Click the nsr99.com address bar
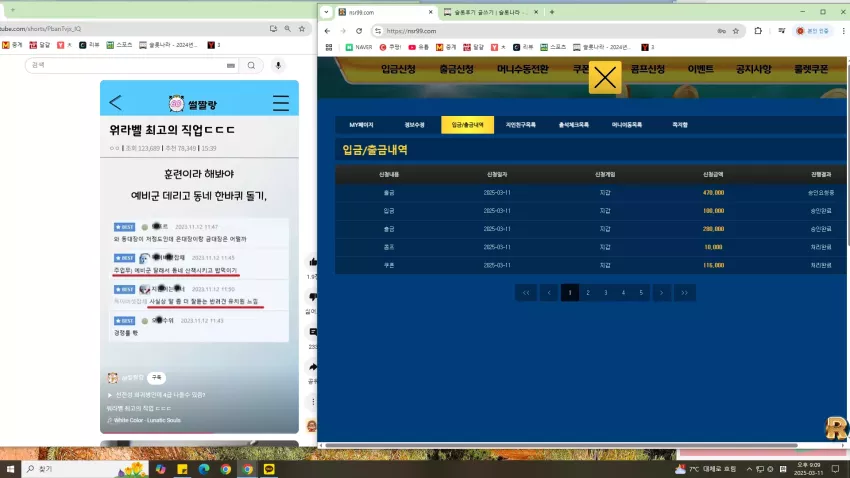Screen dimensions: 850x478 [548, 31]
